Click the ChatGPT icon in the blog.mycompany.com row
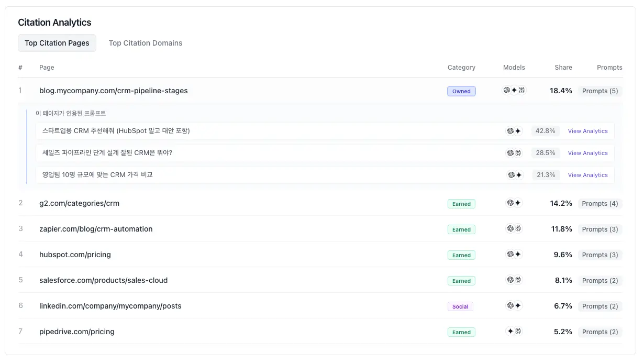This screenshot has width=644, height=363. pos(507,90)
